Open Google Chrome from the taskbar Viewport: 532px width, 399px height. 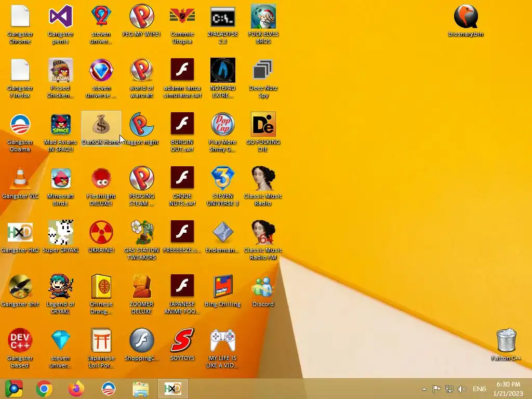[x=44, y=389]
